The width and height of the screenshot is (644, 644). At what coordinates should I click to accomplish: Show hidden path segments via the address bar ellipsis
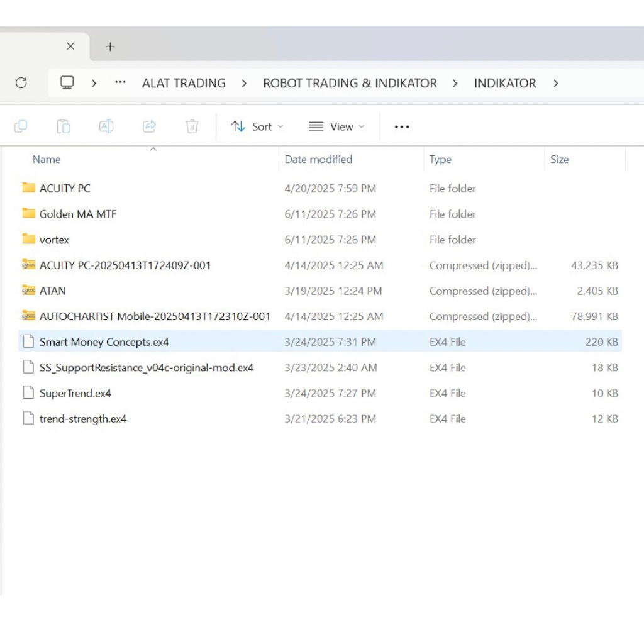120,82
